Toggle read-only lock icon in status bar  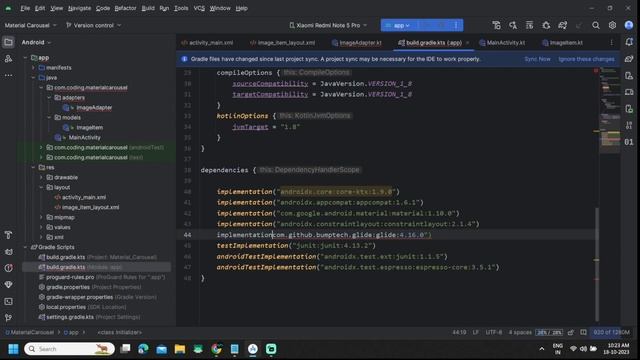tap(571, 332)
